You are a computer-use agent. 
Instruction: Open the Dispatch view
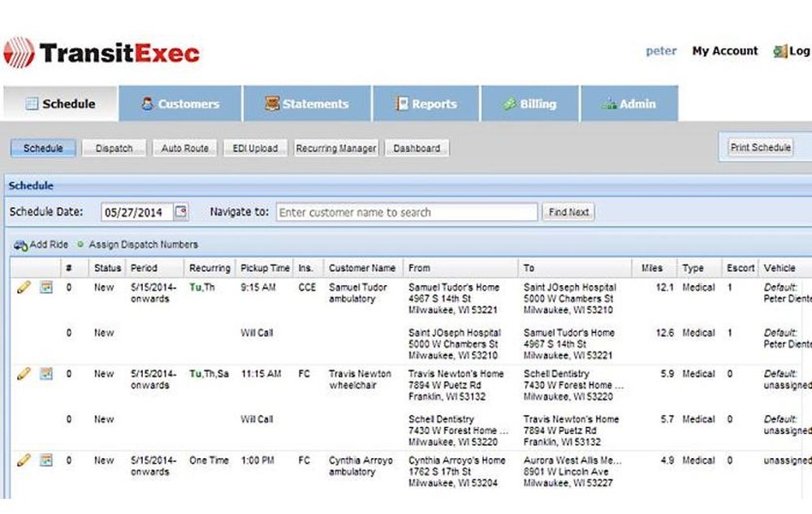coord(114,148)
